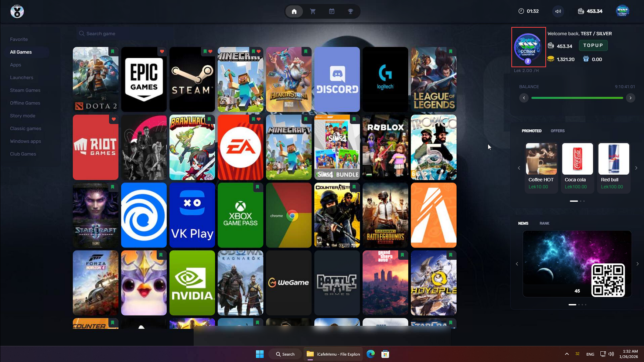Go to previous news slide
Screen dimensions: 644x362
[517, 264]
